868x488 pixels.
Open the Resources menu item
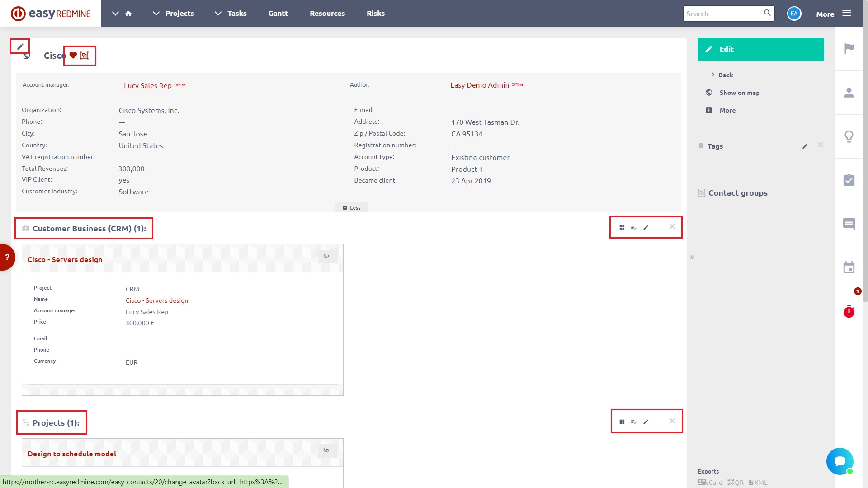(327, 14)
